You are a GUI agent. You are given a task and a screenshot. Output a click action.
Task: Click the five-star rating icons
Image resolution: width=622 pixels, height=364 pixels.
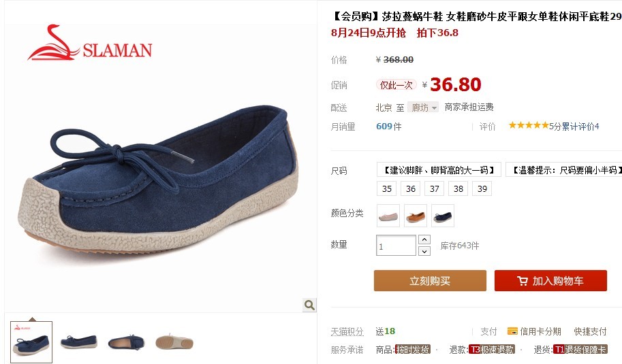click(x=529, y=126)
